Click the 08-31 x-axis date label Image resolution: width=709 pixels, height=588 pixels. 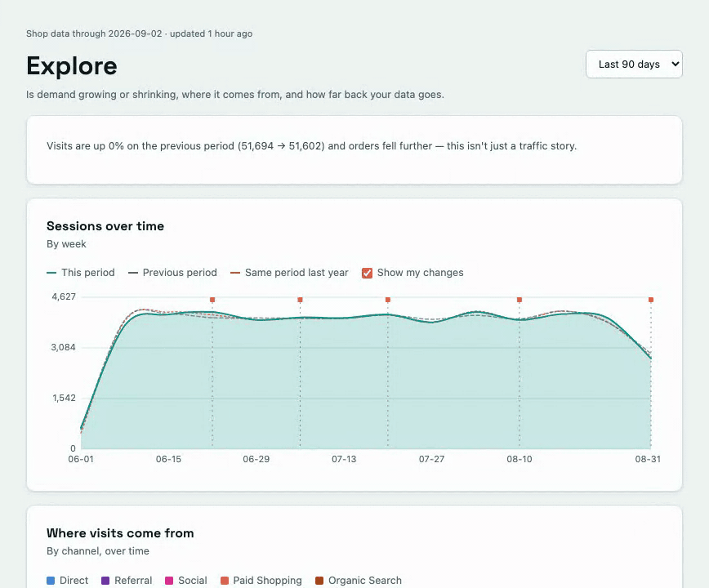pyautogui.click(x=648, y=459)
